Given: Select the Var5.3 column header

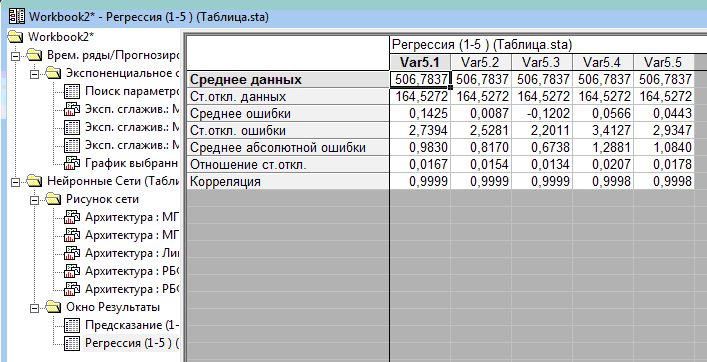Looking at the screenshot, I should 542,62.
